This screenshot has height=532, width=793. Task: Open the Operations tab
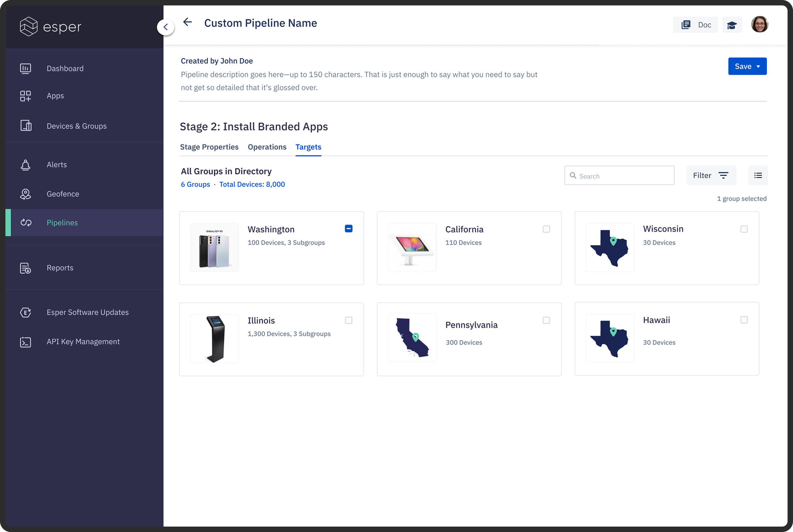[267, 147]
